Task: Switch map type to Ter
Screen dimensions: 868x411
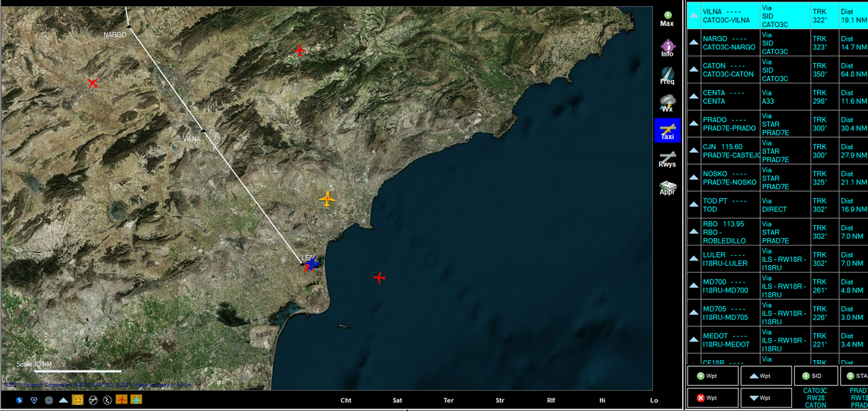Action: [448, 401]
